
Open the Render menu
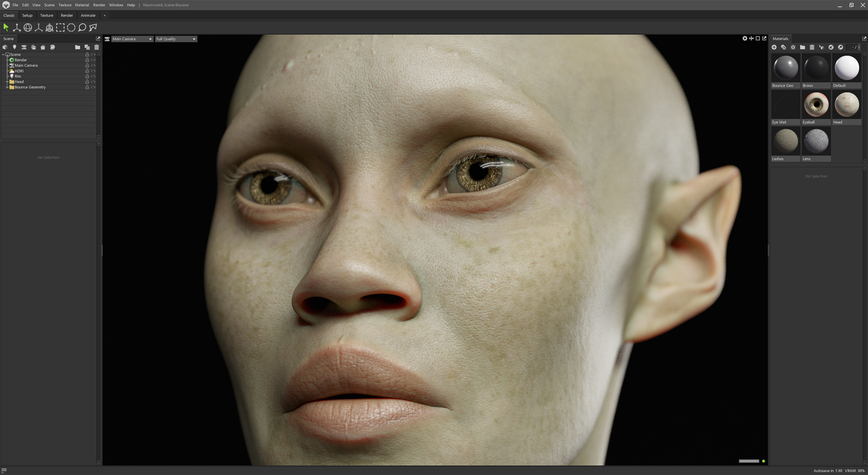99,5
